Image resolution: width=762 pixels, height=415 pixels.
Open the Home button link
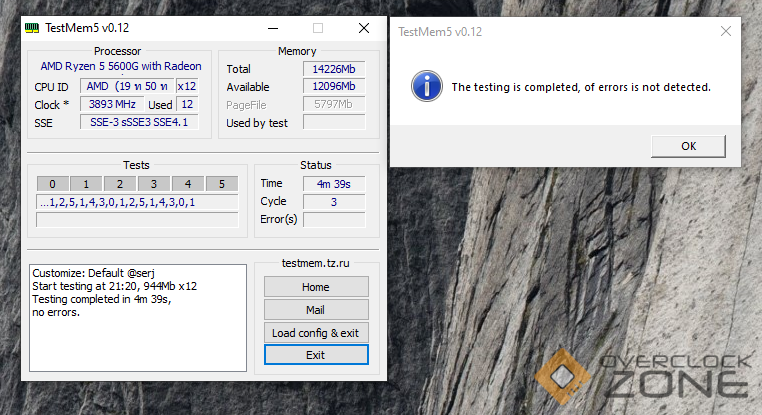(316, 287)
